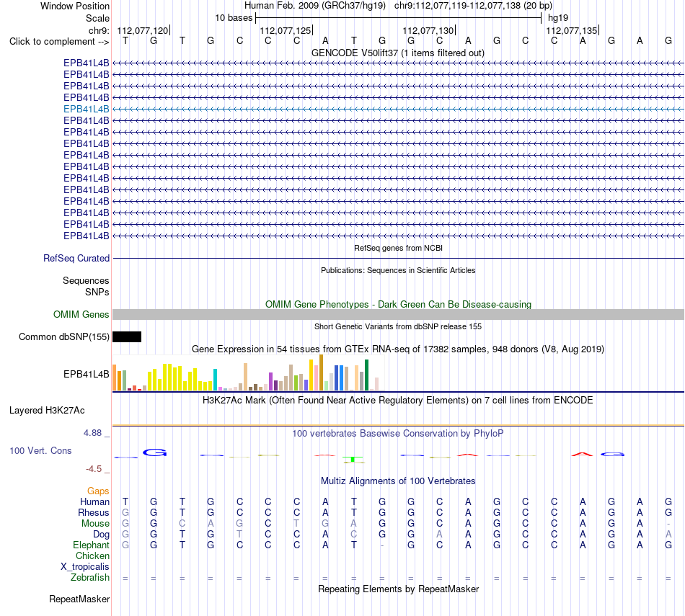Click the 112,077,120 position marker
This screenshot has height=616, width=685.
pyautogui.click(x=143, y=30)
